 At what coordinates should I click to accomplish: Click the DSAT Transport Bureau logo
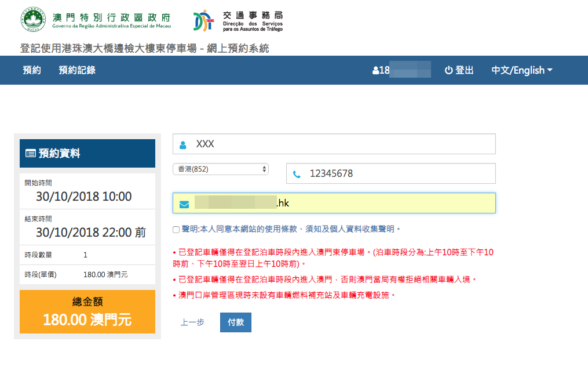tap(204, 20)
